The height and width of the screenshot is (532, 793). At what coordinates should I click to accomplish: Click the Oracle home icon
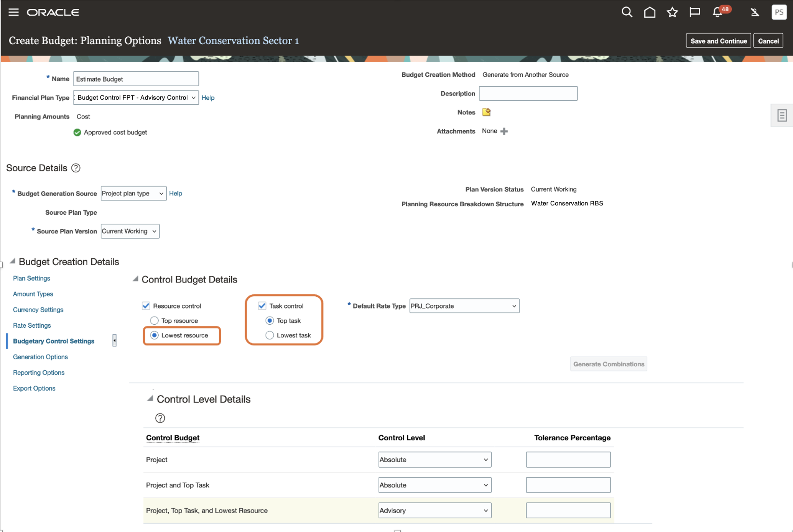tap(649, 12)
